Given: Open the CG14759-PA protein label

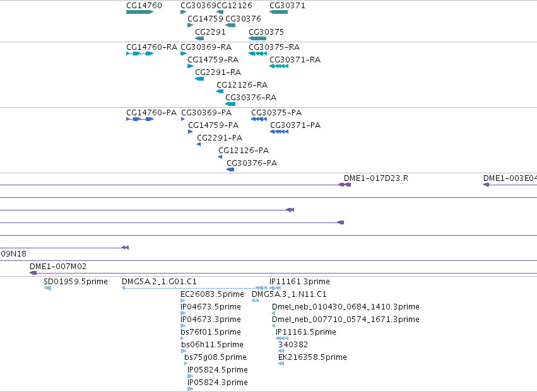Looking at the screenshot, I should click(213, 125).
